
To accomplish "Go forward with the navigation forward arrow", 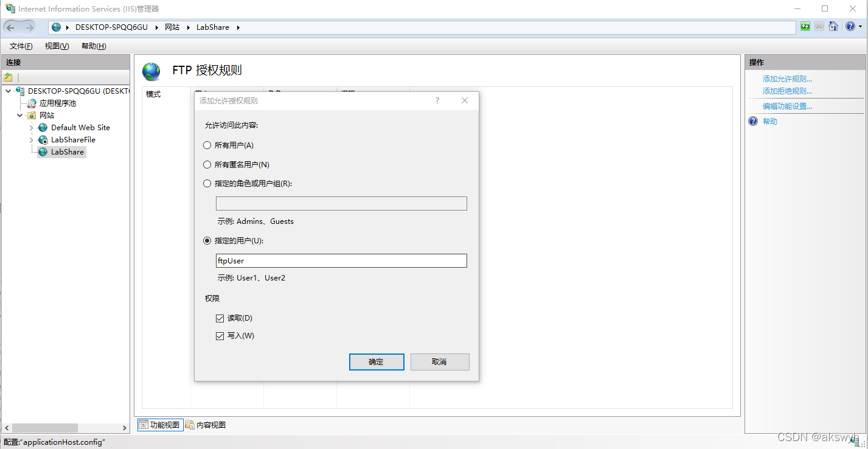I will click(x=29, y=27).
